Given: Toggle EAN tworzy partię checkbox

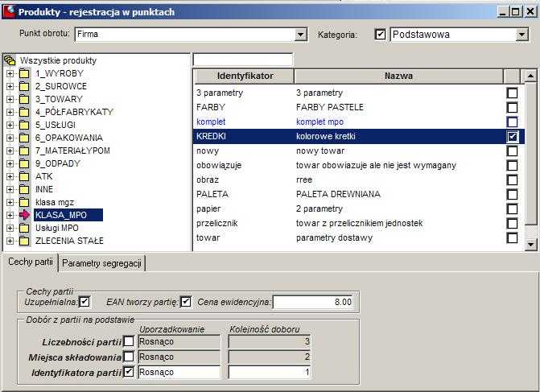Looking at the screenshot, I should (186, 302).
